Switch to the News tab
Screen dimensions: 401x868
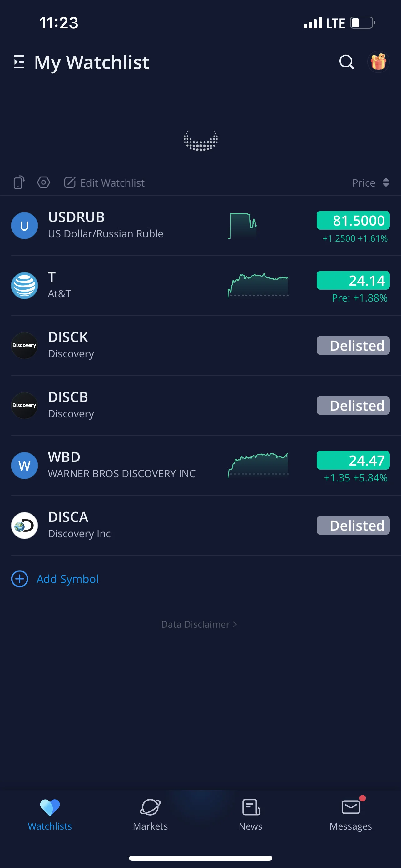tap(250, 815)
